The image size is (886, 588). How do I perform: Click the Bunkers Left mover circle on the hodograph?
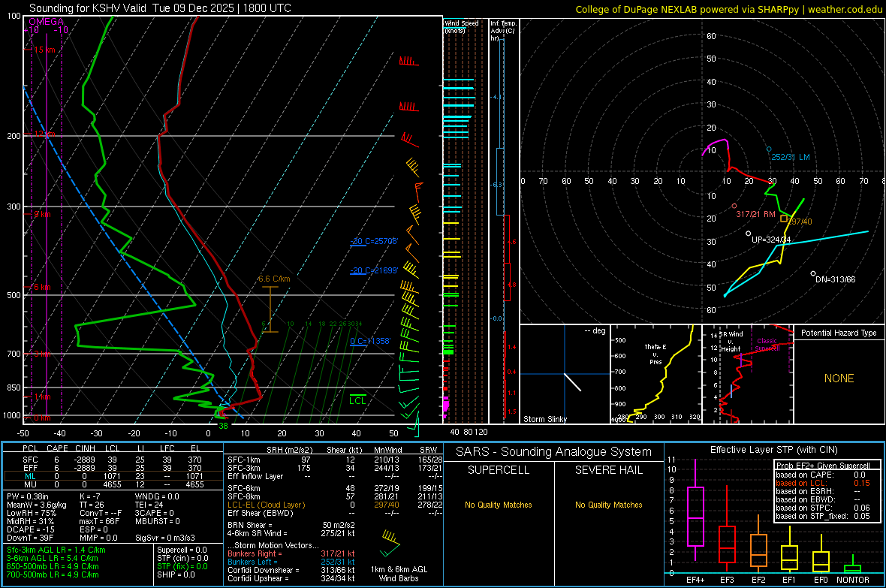[x=768, y=149]
